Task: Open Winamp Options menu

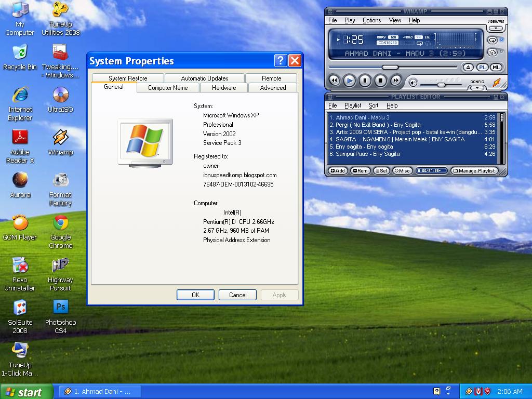Action: (371, 20)
